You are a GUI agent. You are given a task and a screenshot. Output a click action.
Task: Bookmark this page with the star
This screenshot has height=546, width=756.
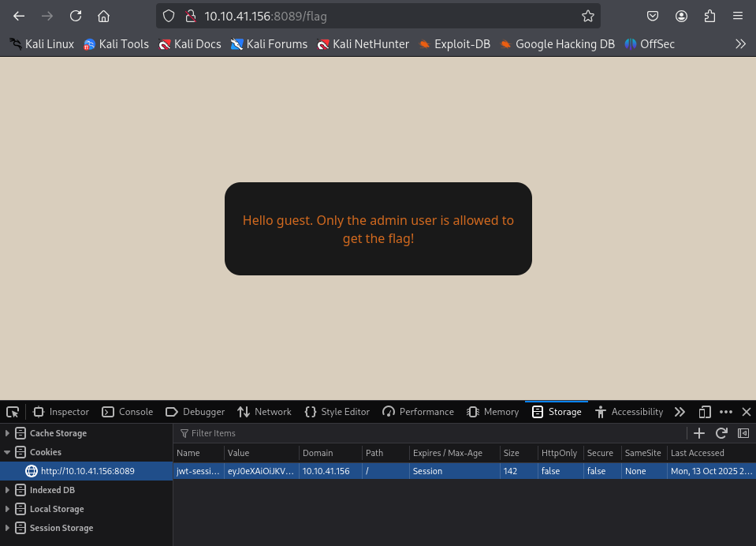point(588,16)
